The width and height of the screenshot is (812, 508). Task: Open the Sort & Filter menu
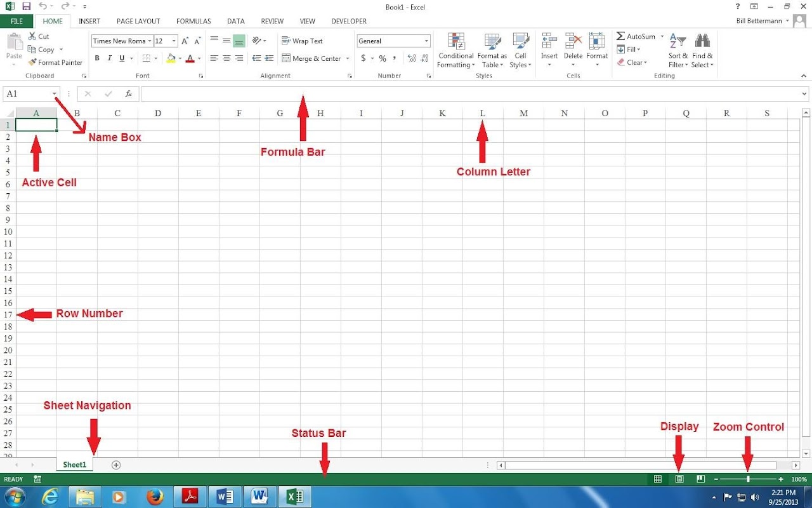tap(678, 51)
